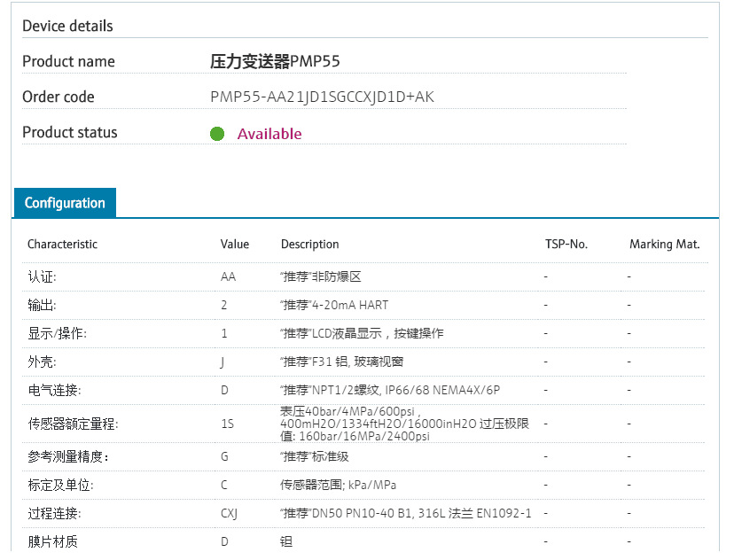The image size is (734, 560).
Task: Click the Available status link
Action: [269, 133]
